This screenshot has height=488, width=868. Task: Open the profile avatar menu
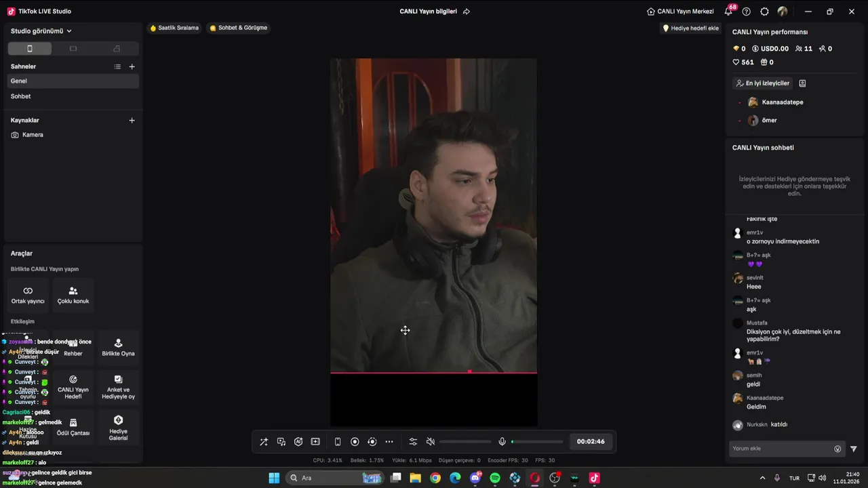(x=783, y=12)
